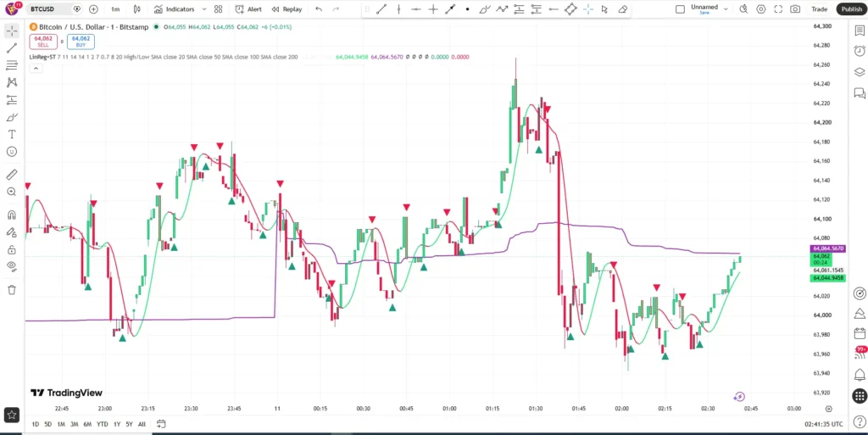Collapse the indicator legend chevron

tap(36, 68)
